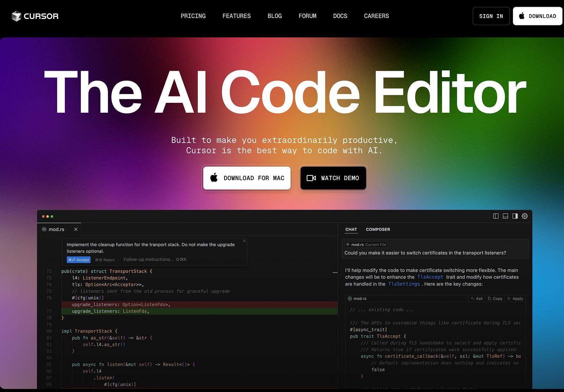Click 'async fn certificate_callback' line
Screen dimensions: 564x392
coord(441,356)
